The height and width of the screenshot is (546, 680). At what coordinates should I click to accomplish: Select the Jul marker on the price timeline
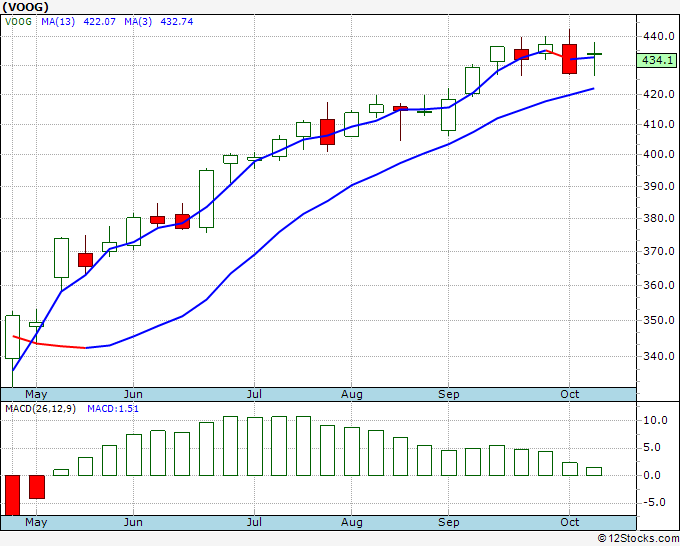[254, 394]
